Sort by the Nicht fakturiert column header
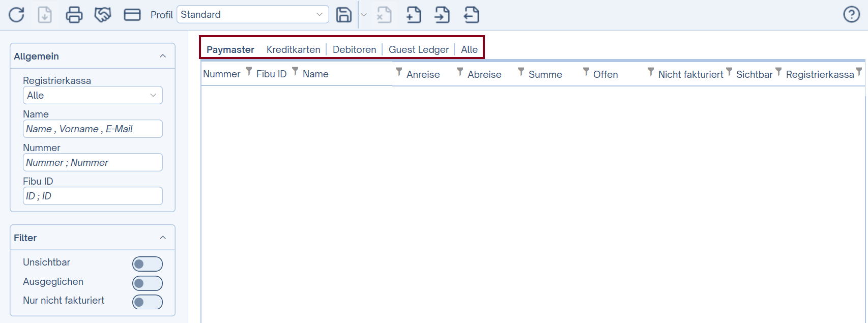Viewport: 868px width, 323px height. point(691,74)
